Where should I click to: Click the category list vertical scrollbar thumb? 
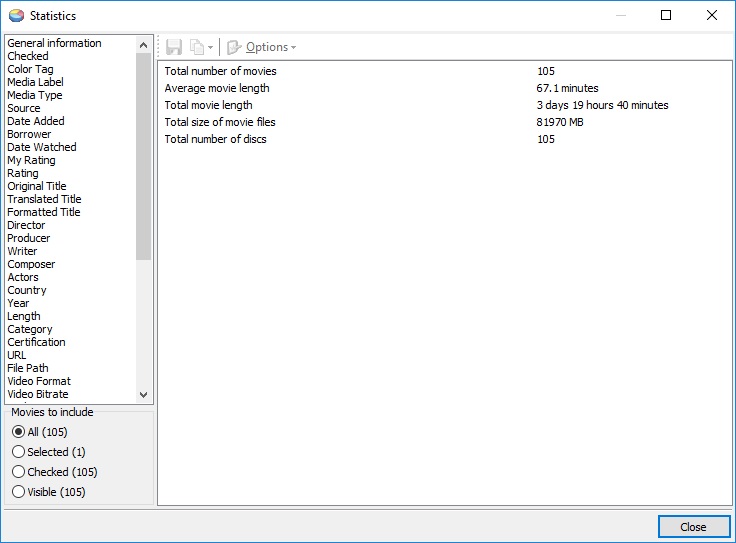coord(143,155)
